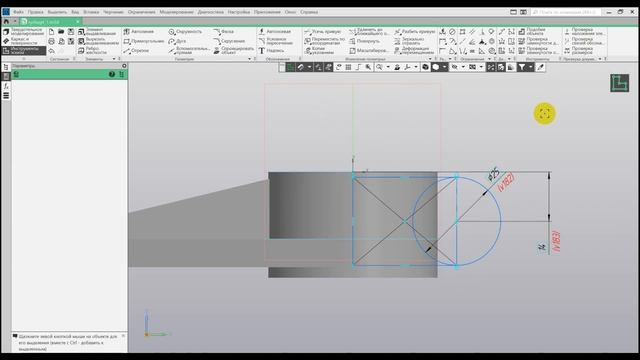Click Усечь кривую tool

click(323, 31)
